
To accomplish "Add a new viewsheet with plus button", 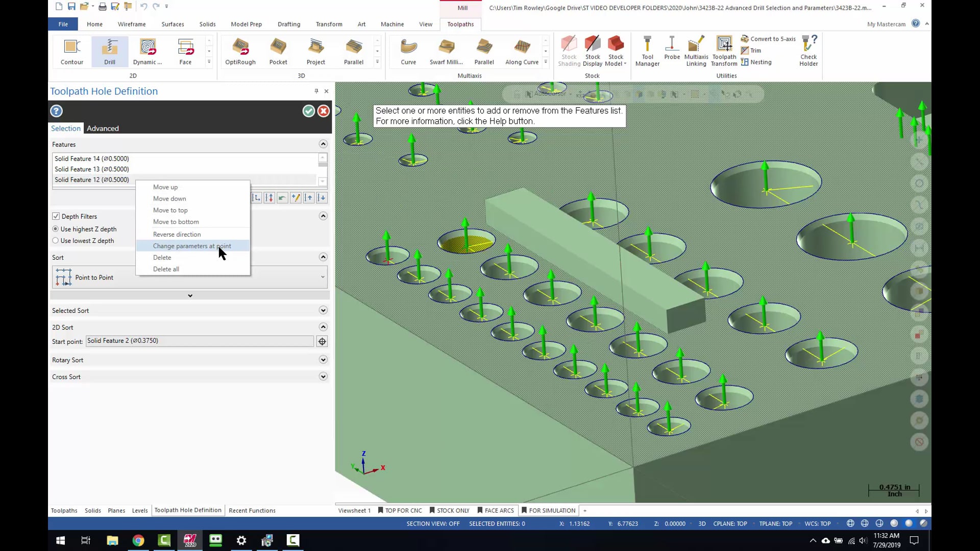I will tap(585, 511).
